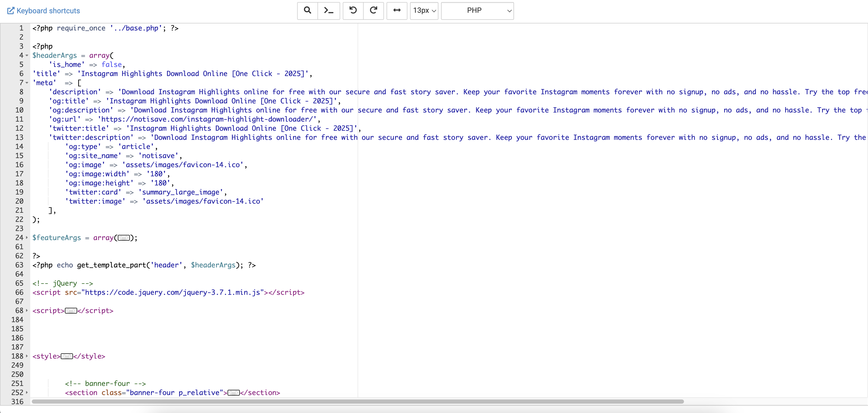Viewport: 868px width, 413px height.
Task: Collapse the $headerArgs array at line 4
Action: point(27,55)
